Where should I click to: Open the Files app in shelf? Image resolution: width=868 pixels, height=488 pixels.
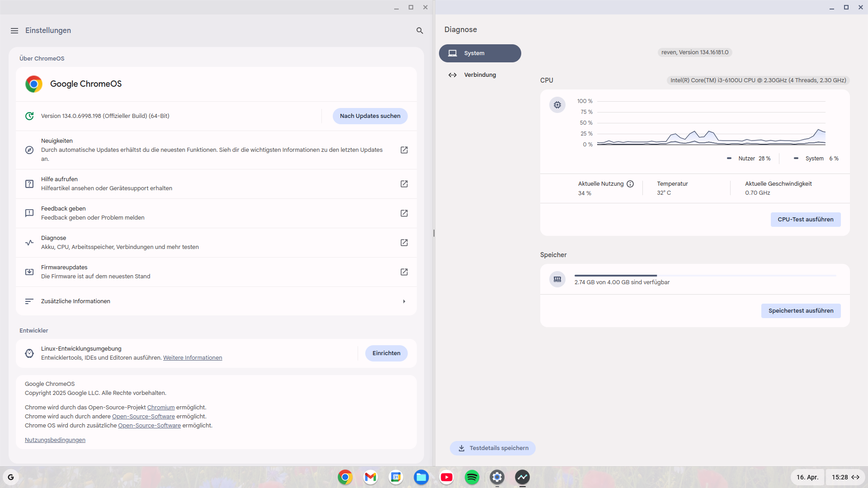click(421, 477)
